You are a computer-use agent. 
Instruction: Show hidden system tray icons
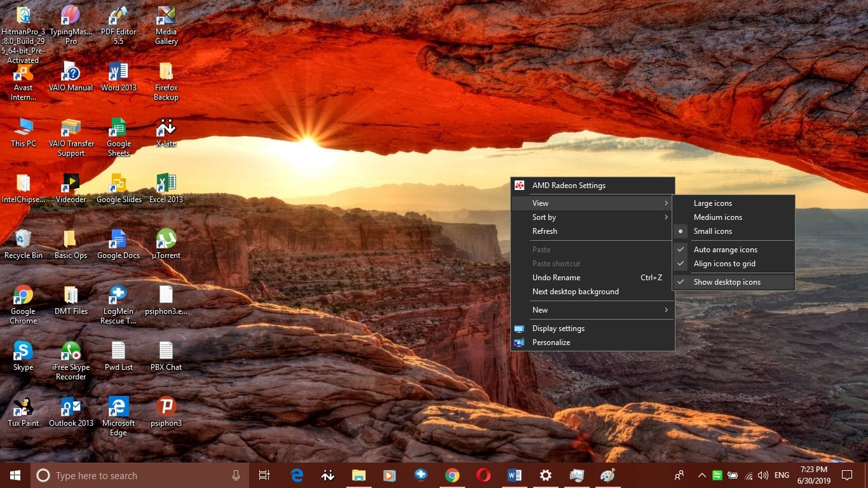click(x=702, y=475)
